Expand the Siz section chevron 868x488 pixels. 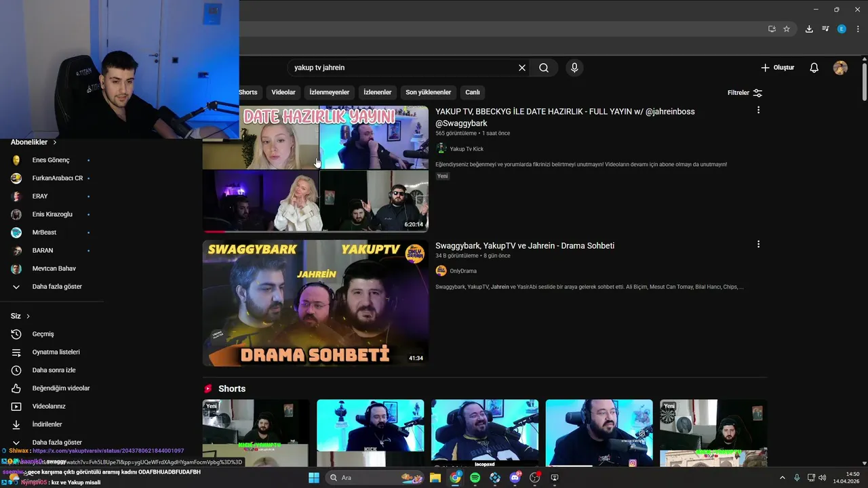(x=28, y=316)
